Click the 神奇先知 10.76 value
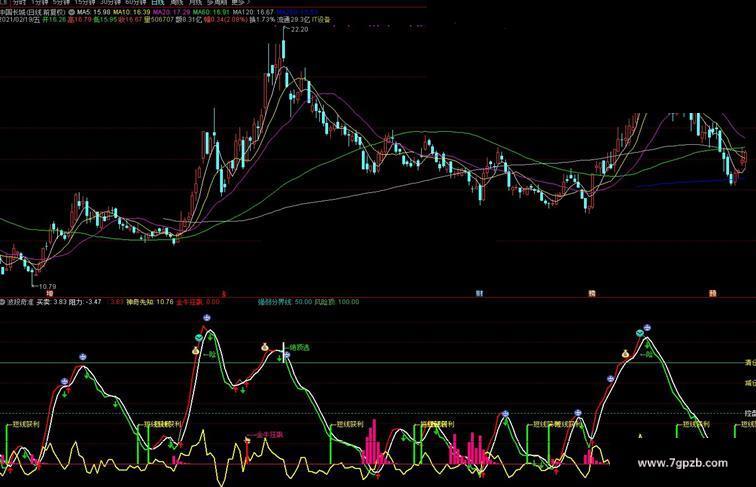This screenshot has width=756, height=487. 150,302
